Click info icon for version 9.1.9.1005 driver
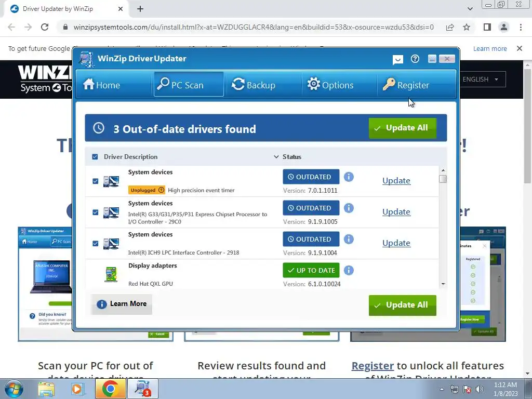The width and height of the screenshot is (532, 399). pos(349,208)
